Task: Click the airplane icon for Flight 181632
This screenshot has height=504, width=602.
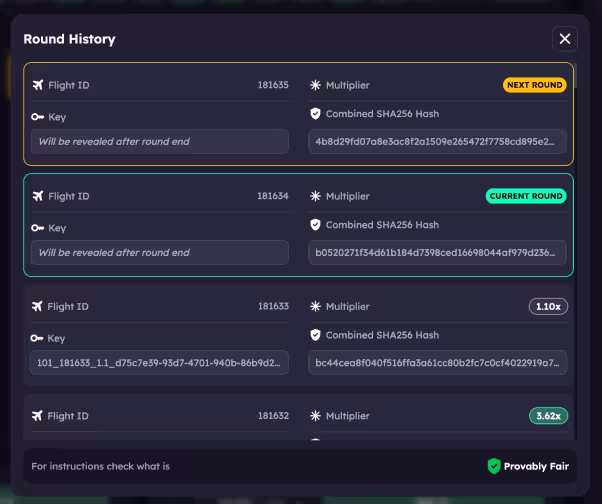Action: click(x=37, y=416)
